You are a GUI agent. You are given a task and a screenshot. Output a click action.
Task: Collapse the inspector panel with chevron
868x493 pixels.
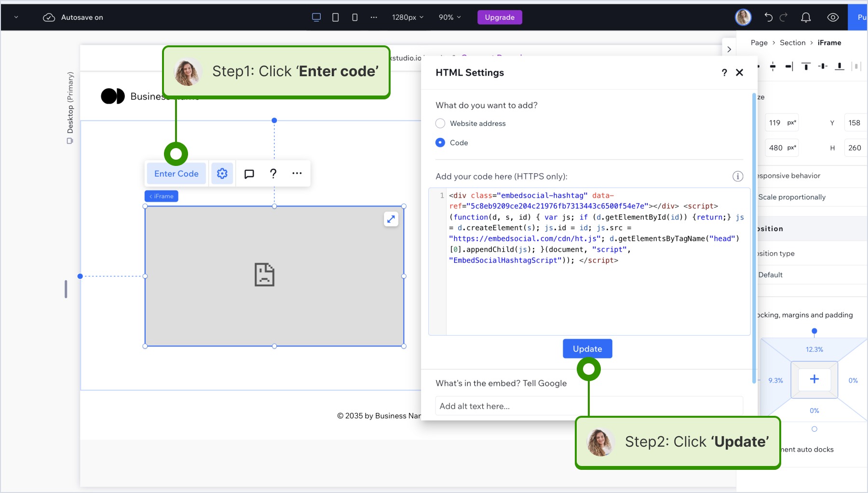(729, 49)
